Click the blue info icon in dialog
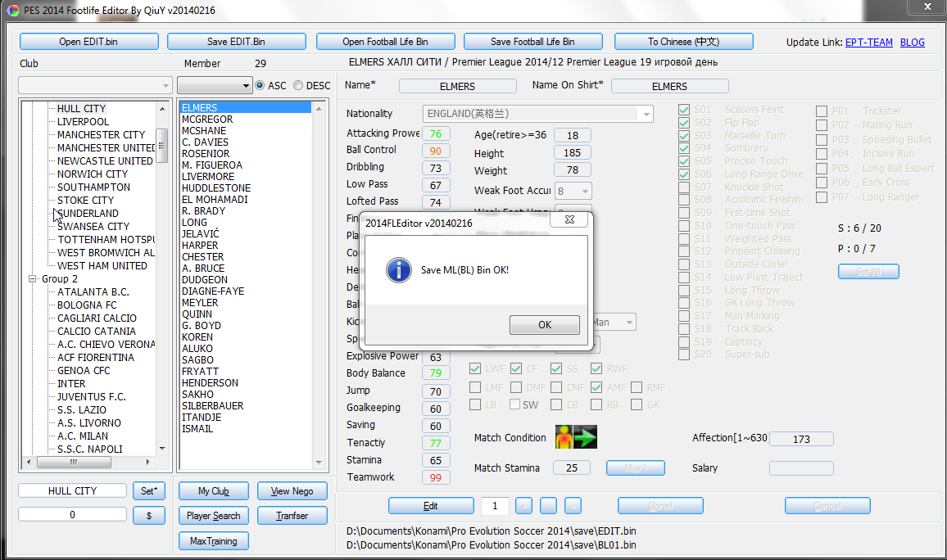This screenshot has height=560, width=947. click(399, 269)
